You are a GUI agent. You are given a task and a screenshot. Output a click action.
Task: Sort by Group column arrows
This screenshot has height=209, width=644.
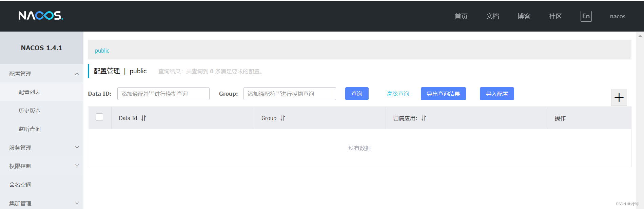pos(283,118)
